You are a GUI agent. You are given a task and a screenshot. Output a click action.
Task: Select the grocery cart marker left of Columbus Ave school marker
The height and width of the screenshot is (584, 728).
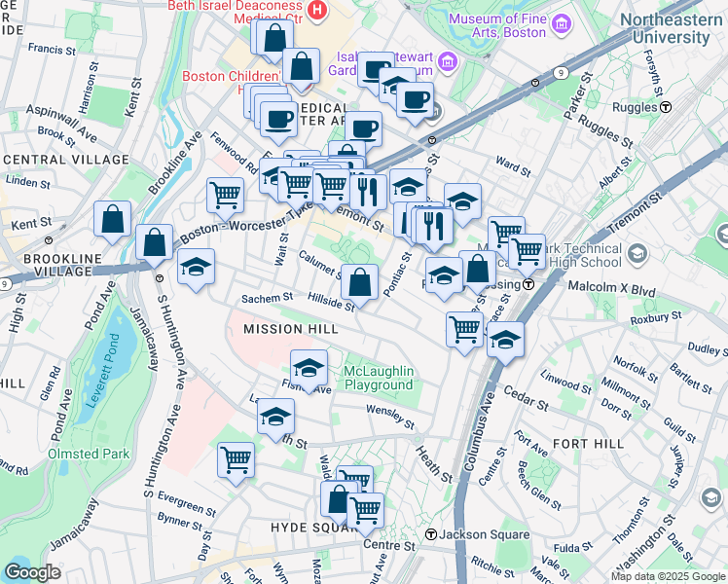click(465, 332)
